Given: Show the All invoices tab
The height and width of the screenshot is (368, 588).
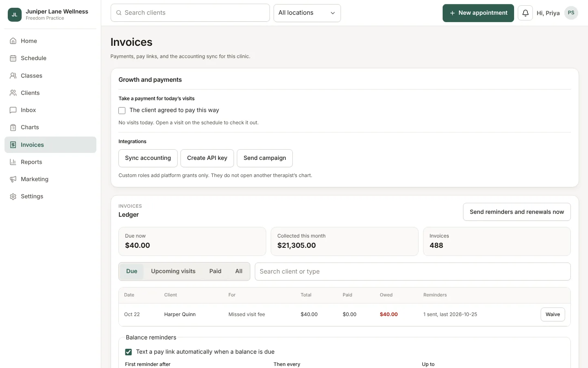Looking at the screenshot, I should [239, 271].
